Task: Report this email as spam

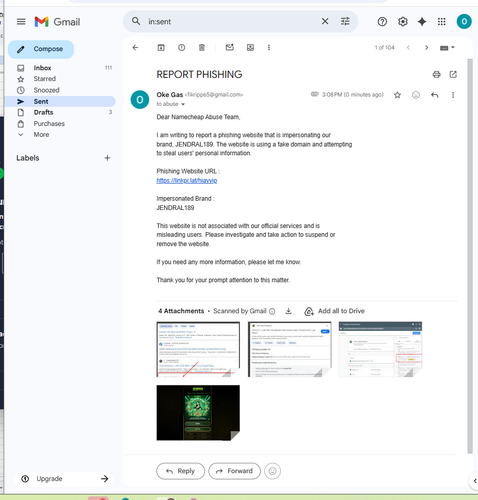Action: [x=181, y=48]
